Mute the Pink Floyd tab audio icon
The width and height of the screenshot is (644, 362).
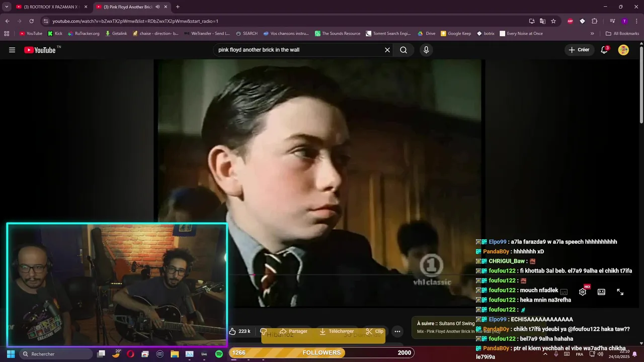(x=157, y=7)
